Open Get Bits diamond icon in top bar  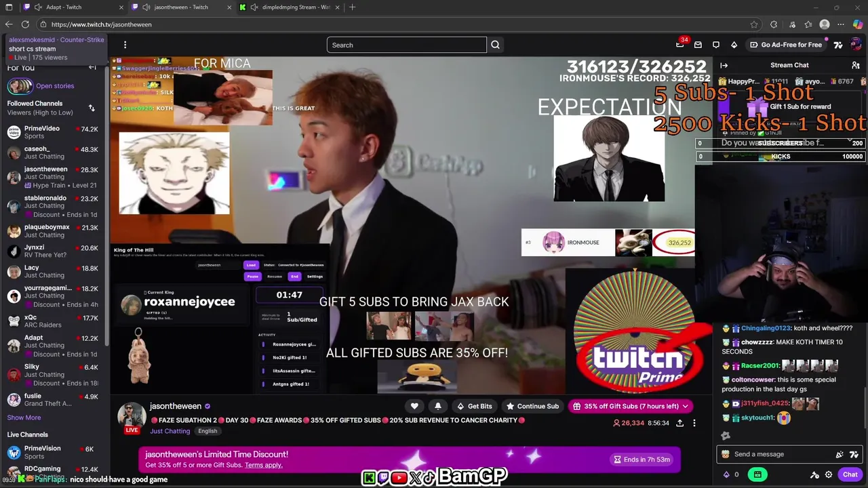tap(734, 45)
